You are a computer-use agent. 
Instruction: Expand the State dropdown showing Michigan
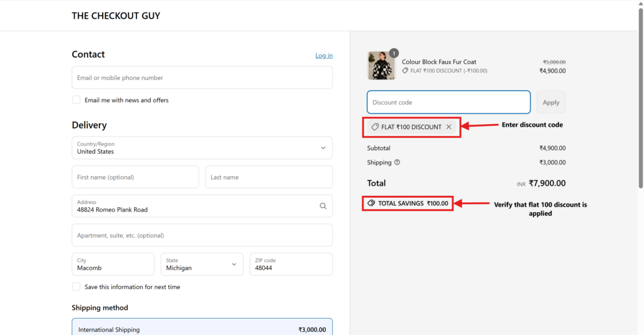201,264
